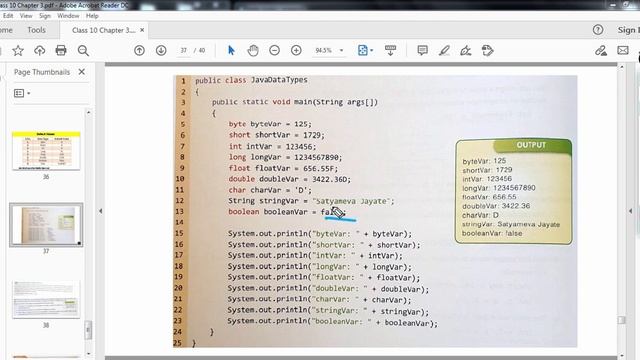Open the Window menu
Screen dimensions: 640x360
[68, 16]
